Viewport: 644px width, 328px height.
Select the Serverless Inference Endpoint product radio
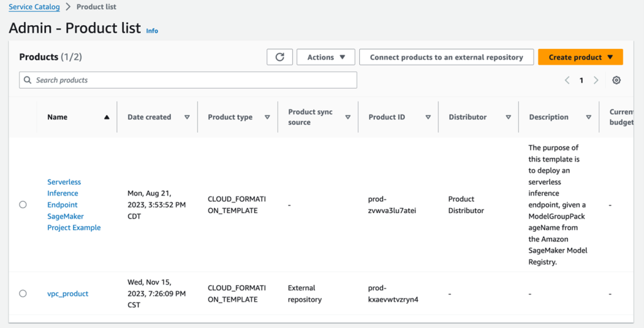point(23,205)
